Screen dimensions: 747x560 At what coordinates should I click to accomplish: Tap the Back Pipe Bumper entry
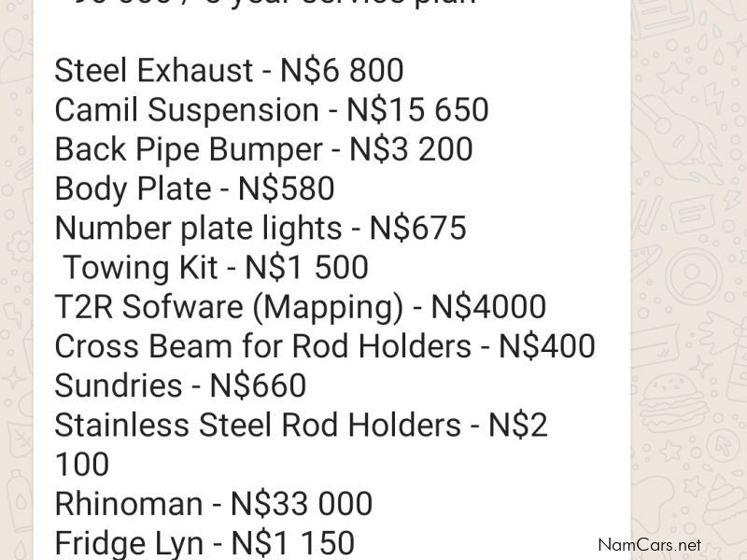[x=263, y=149]
